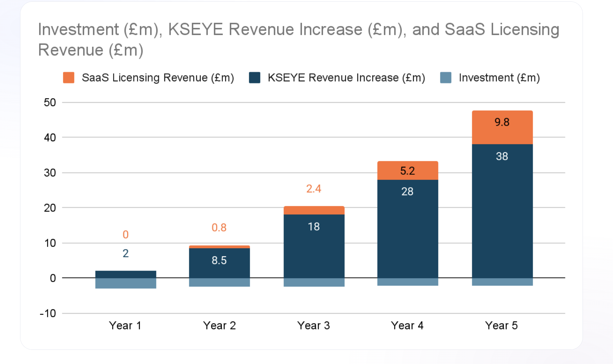Image resolution: width=613 pixels, height=364 pixels.
Task: Click the light blue Investment legend swatch
Action: click(446, 78)
